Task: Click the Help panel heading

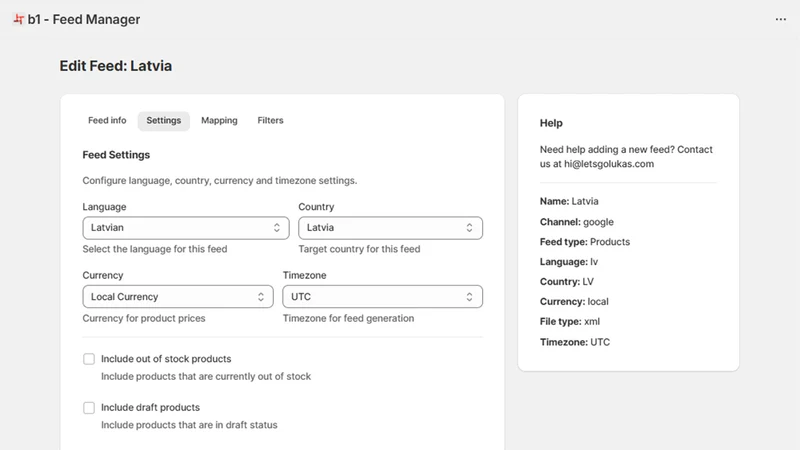Action: pos(551,123)
